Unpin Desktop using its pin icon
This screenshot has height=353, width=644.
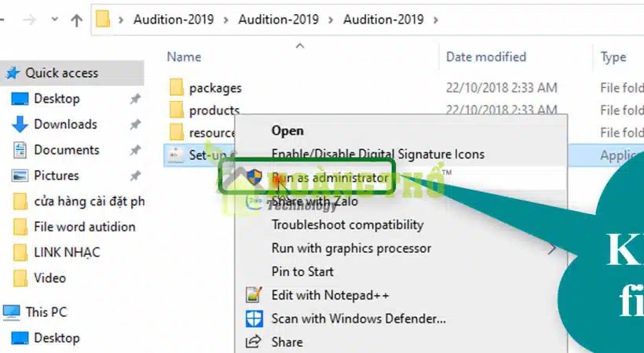point(135,99)
